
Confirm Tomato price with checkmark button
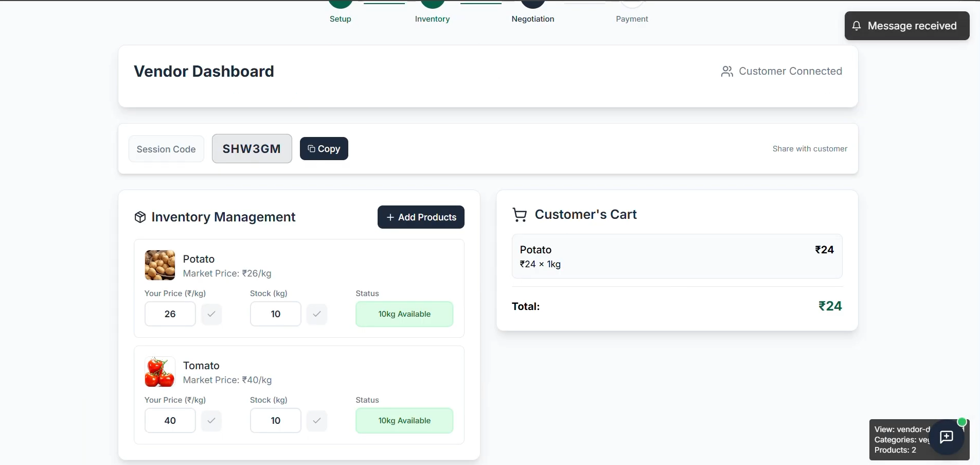click(x=211, y=421)
